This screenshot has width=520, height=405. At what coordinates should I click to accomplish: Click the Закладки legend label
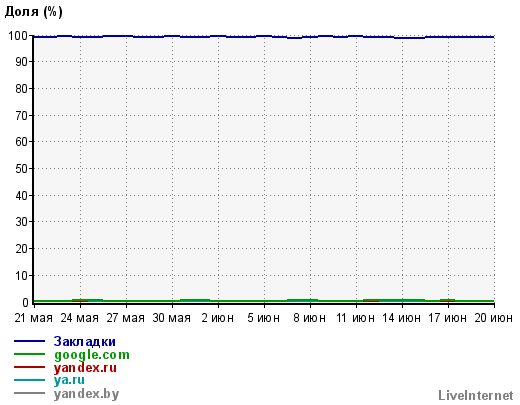(x=85, y=341)
